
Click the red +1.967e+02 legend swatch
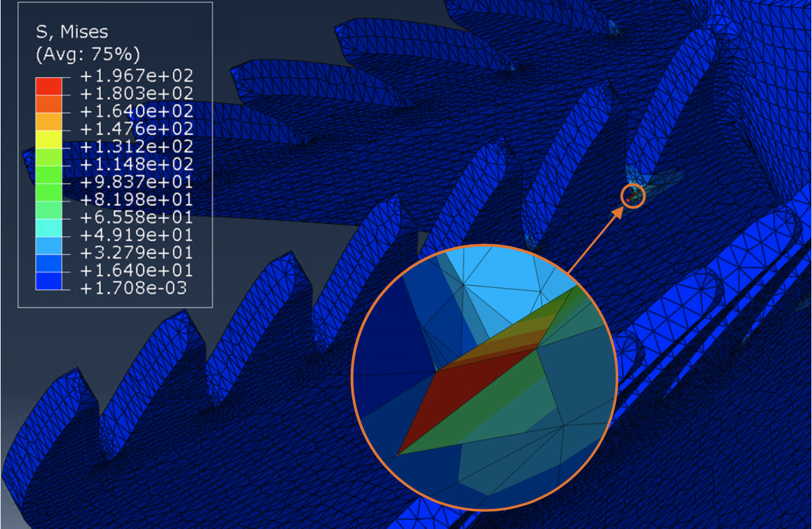coord(49,85)
